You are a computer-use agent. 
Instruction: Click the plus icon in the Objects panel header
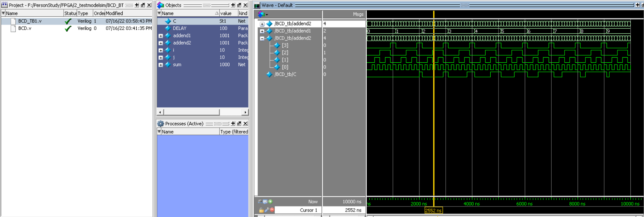[x=233, y=5]
